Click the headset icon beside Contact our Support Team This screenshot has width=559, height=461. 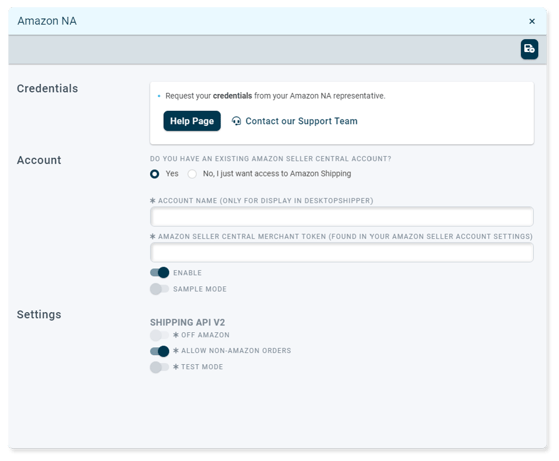click(x=236, y=121)
